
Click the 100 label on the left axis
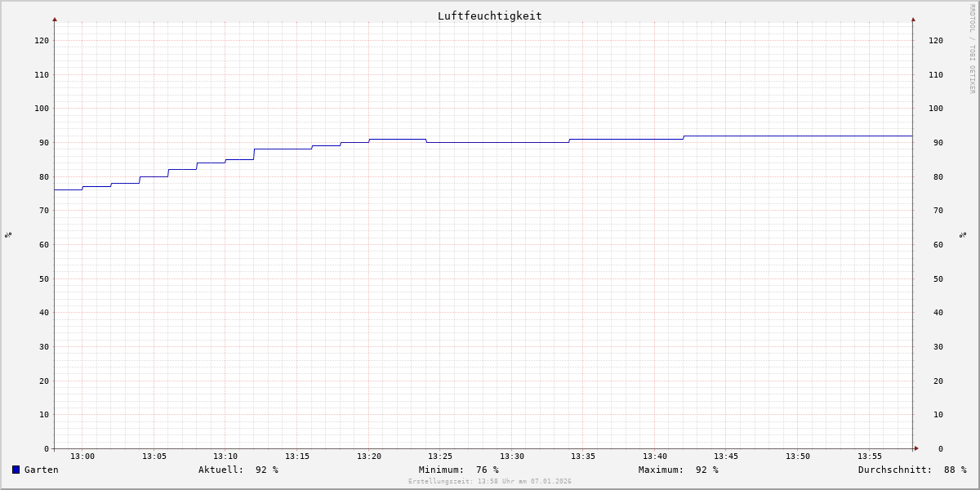coord(42,109)
